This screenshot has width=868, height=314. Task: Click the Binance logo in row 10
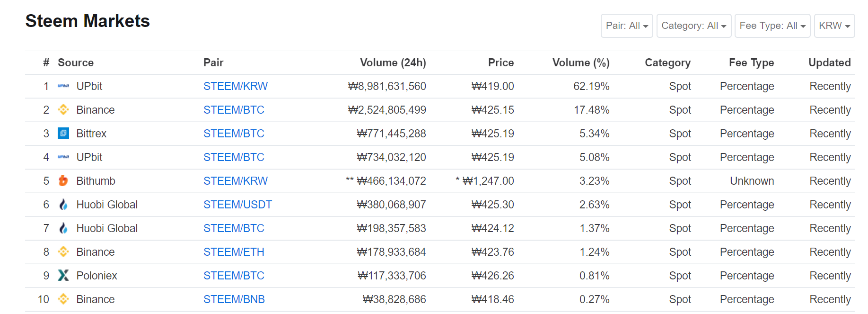click(x=63, y=299)
